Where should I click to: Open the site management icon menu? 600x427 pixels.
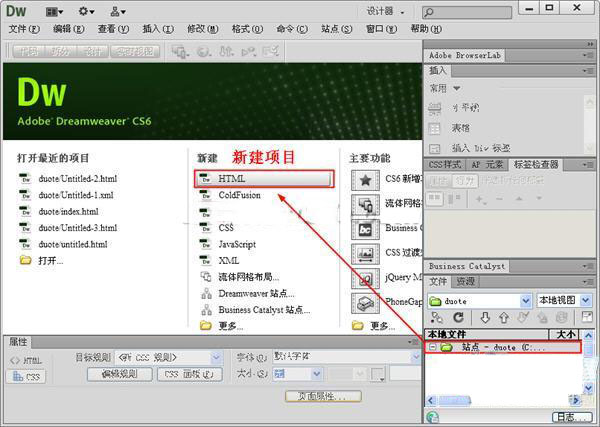pos(117,12)
